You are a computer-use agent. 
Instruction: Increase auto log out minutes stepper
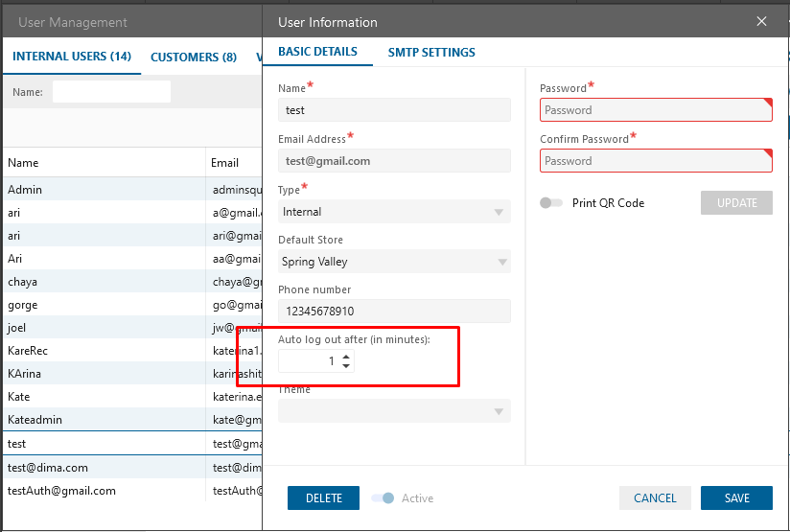pos(345,357)
